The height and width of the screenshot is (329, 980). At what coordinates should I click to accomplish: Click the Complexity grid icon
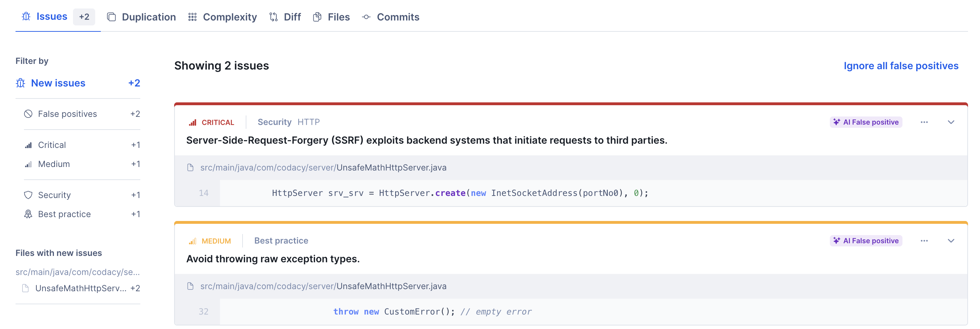(192, 17)
